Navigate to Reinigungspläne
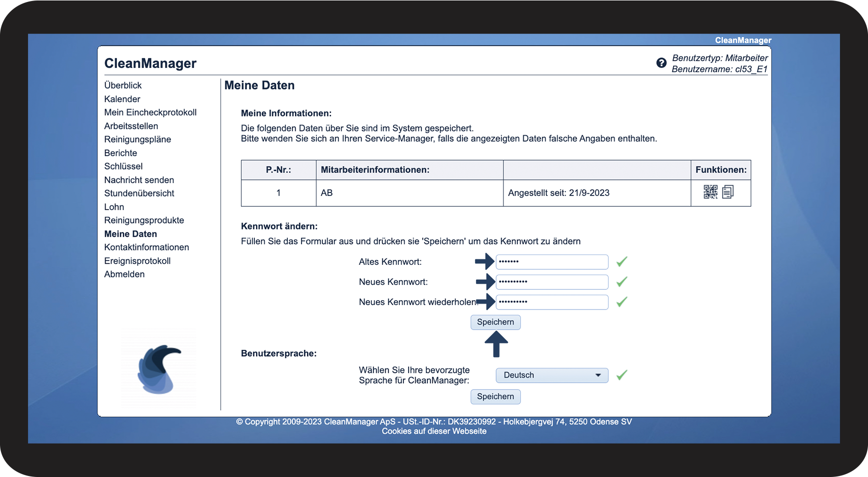Viewport: 868px width, 477px height. click(138, 140)
